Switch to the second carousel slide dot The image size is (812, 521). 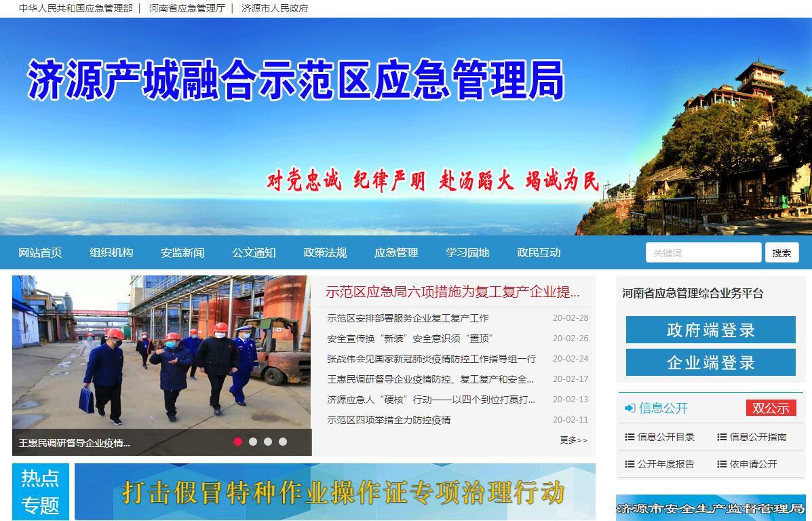[253, 442]
